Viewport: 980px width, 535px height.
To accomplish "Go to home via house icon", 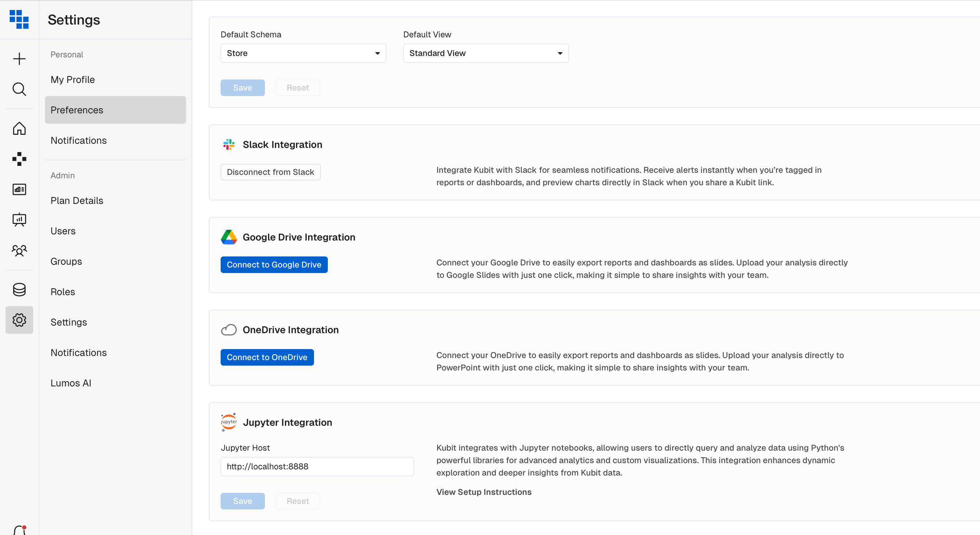I will (x=19, y=129).
